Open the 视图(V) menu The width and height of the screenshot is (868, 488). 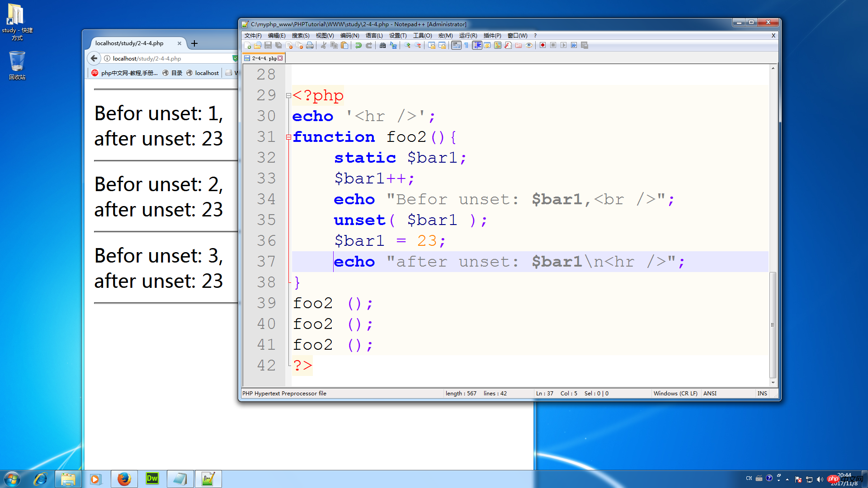click(325, 36)
